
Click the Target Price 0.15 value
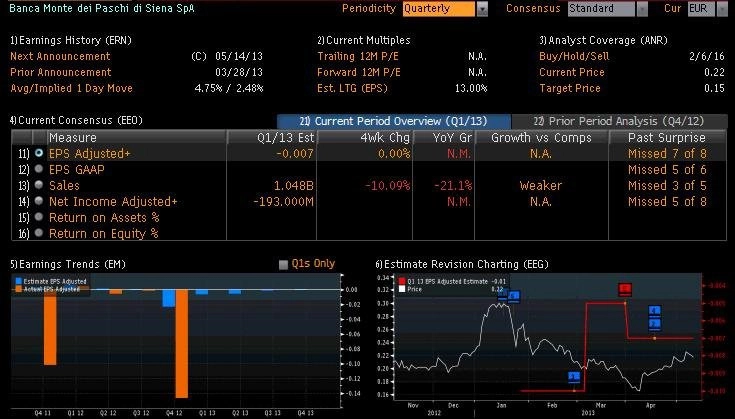[714, 88]
